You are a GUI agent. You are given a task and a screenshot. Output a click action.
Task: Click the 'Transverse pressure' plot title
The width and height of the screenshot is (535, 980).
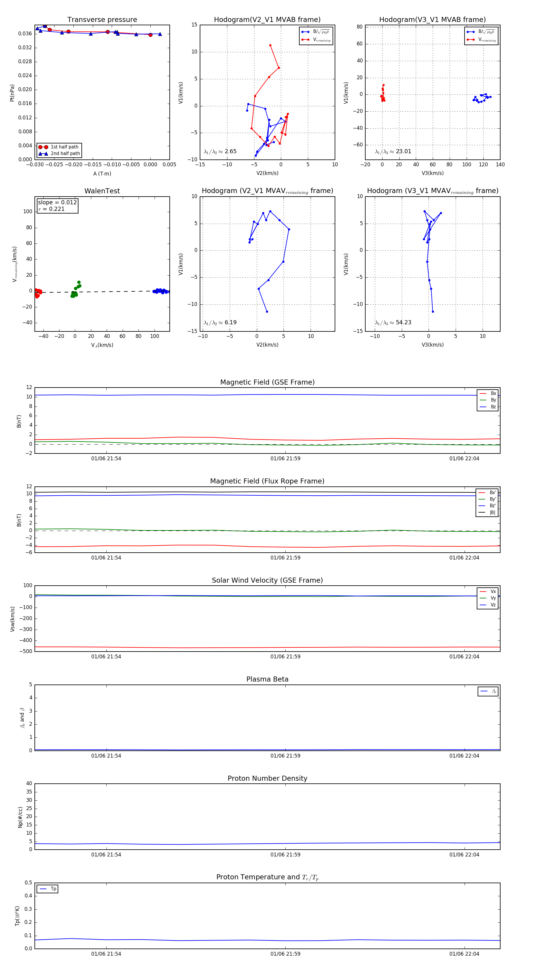102,20
